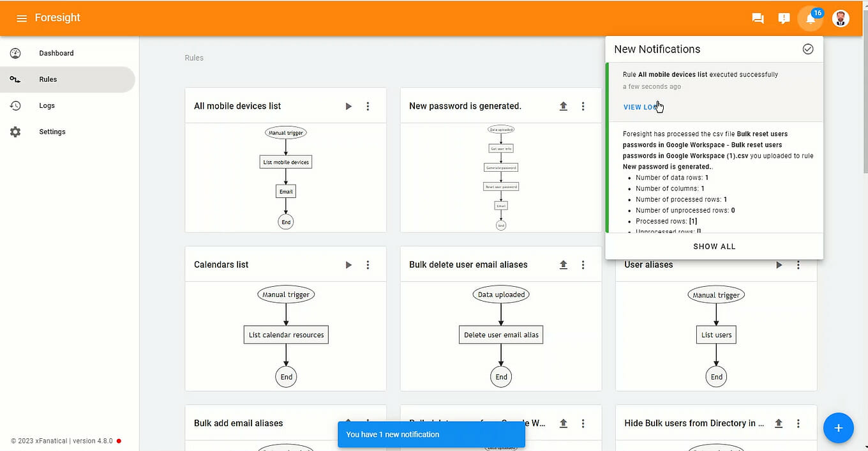Viewport: 868px width, 451px height.
Task: Open the All mobile devices list flow diagram
Action: click(x=286, y=178)
